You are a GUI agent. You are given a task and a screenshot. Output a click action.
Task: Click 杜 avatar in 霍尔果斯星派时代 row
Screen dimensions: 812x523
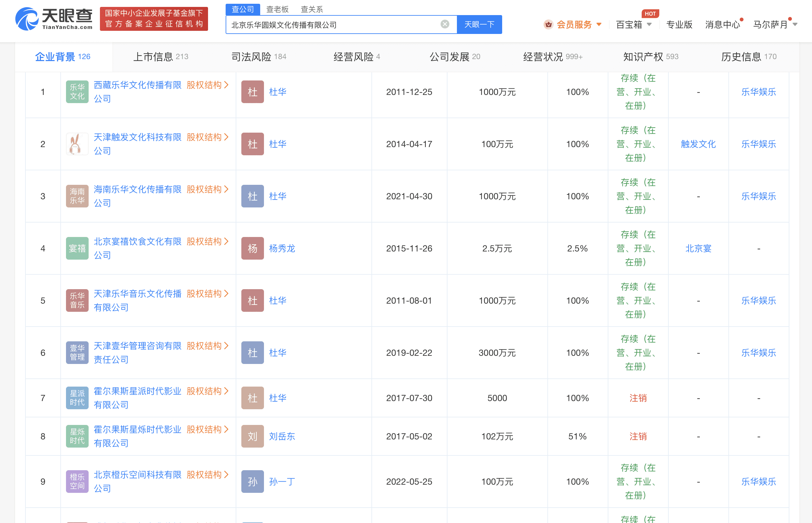click(x=253, y=398)
